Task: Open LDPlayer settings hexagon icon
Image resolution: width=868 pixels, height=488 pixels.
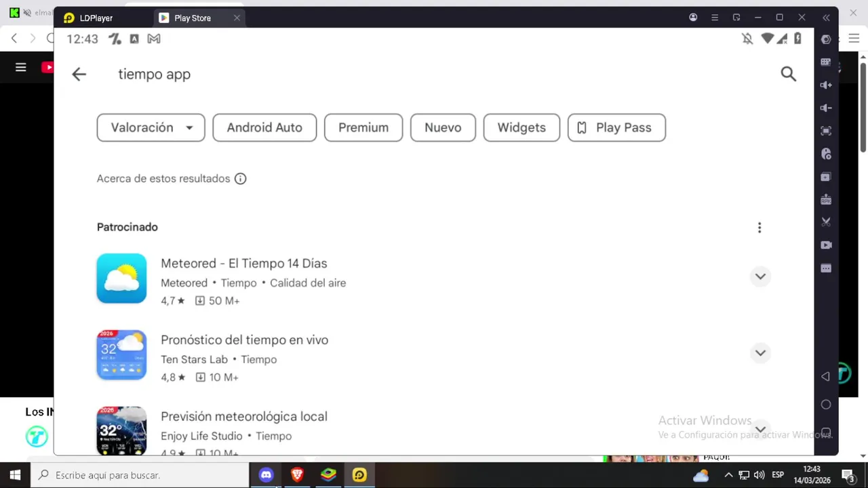Action: click(826, 39)
